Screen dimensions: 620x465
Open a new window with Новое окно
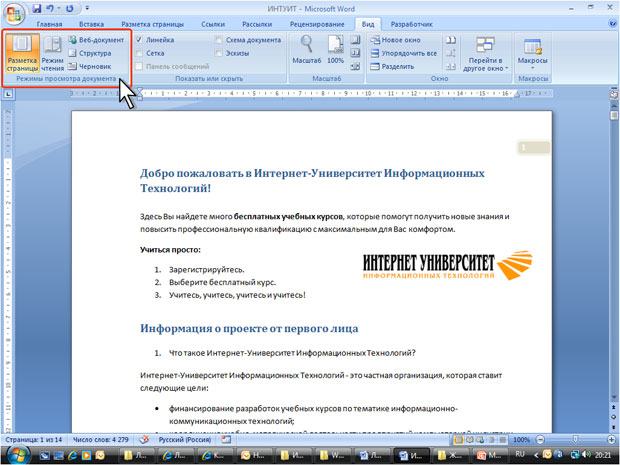click(395, 40)
